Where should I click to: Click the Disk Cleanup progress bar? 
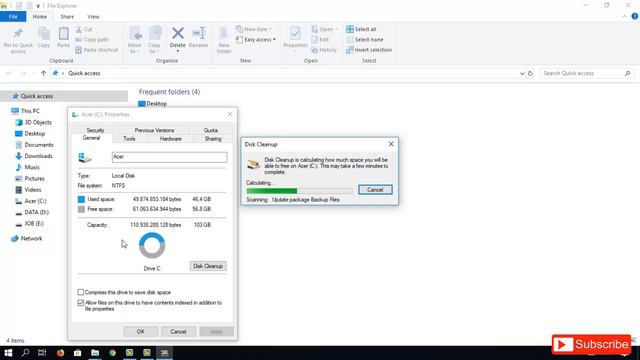[300, 191]
